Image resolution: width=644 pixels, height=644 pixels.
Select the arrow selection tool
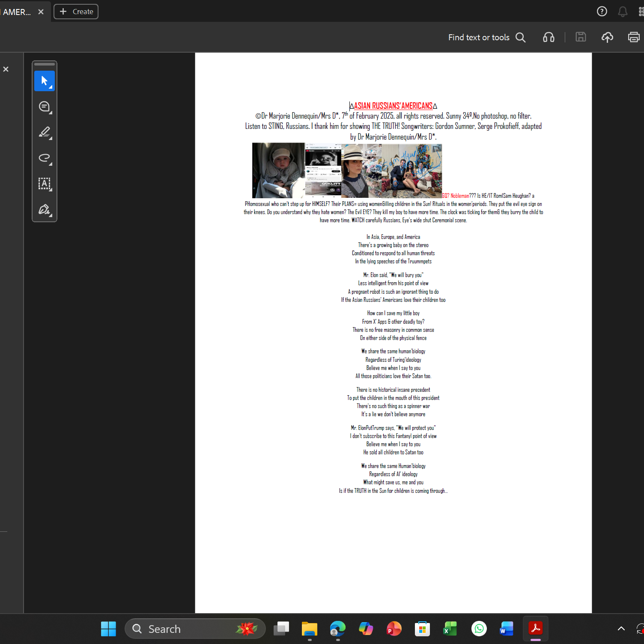[45, 81]
